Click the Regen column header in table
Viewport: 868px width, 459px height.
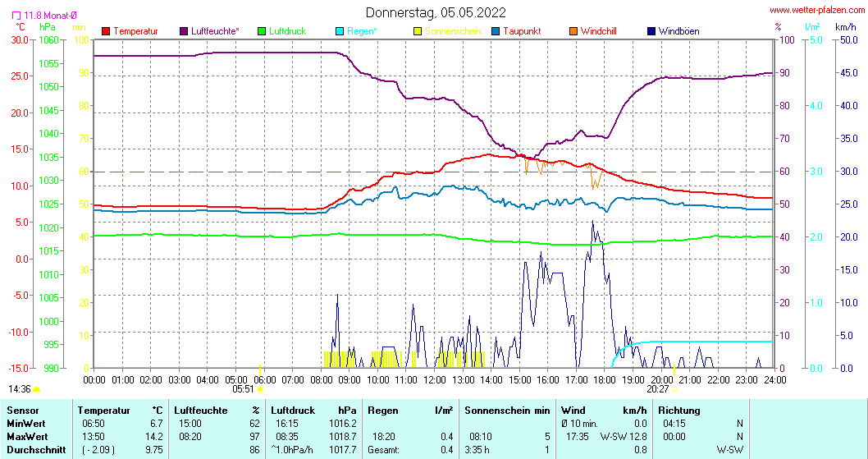383,411
